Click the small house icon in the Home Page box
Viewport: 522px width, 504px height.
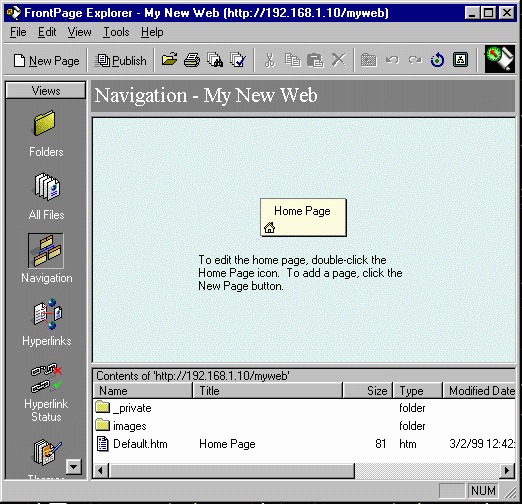pyautogui.click(x=269, y=228)
